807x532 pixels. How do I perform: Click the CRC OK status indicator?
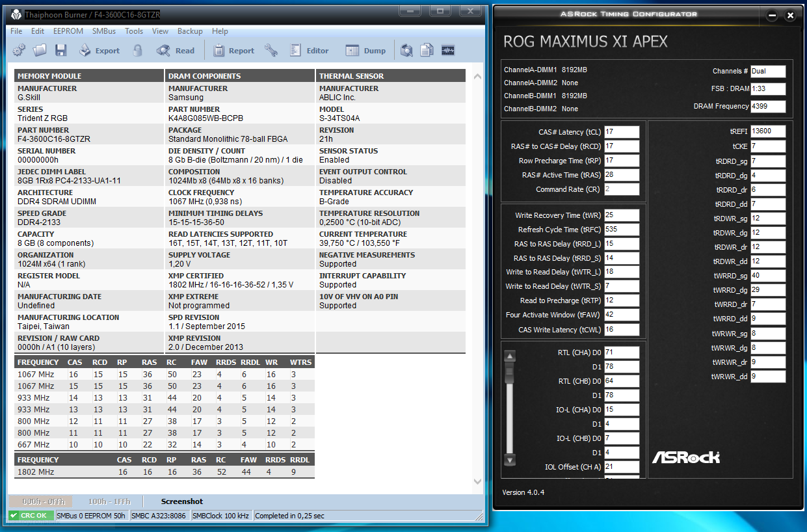coord(31,516)
